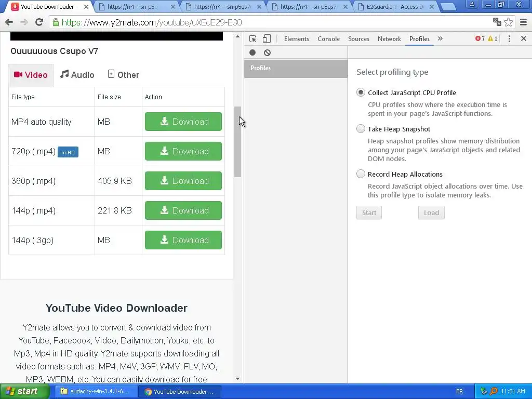Select the Profiles DevTools tab
This screenshot has width=532, height=399.
[x=419, y=38]
